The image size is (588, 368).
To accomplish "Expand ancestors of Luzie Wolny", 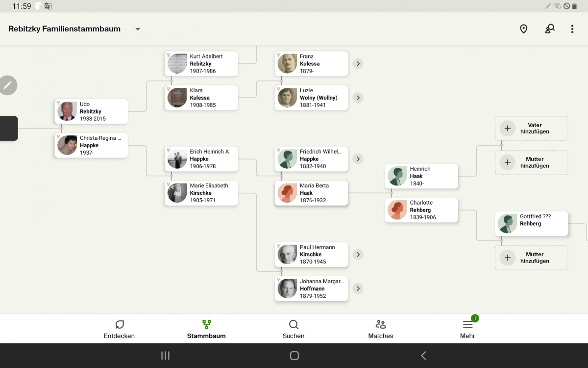I will [x=358, y=98].
